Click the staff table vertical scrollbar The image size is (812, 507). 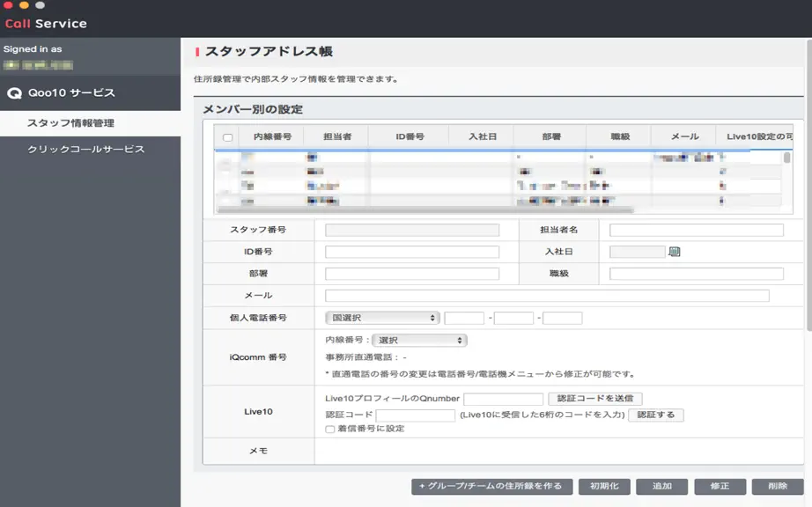click(x=787, y=158)
